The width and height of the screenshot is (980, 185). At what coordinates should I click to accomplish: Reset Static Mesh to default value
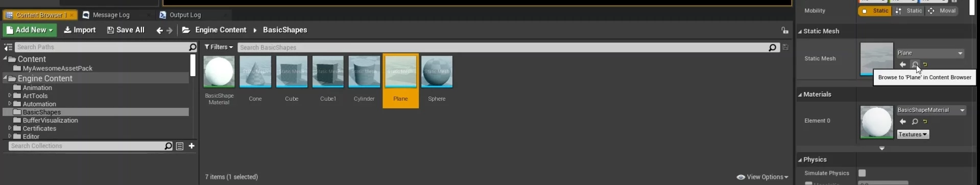(x=925, y=65)
